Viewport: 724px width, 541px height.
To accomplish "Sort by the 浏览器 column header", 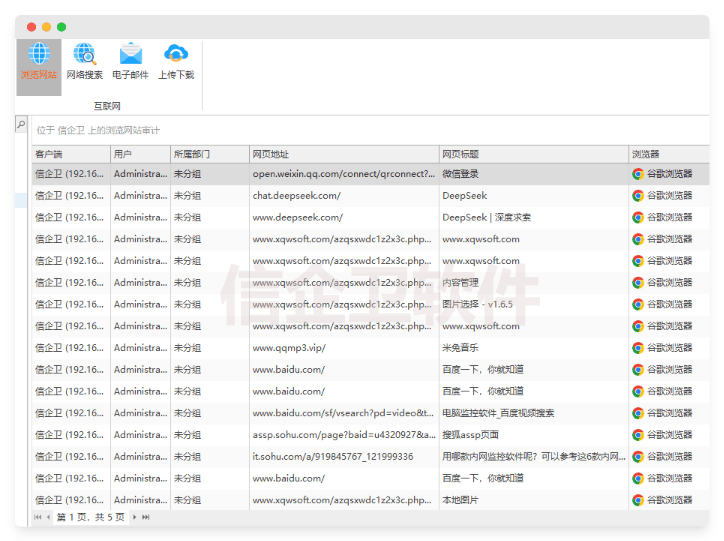I will point(667,154).
